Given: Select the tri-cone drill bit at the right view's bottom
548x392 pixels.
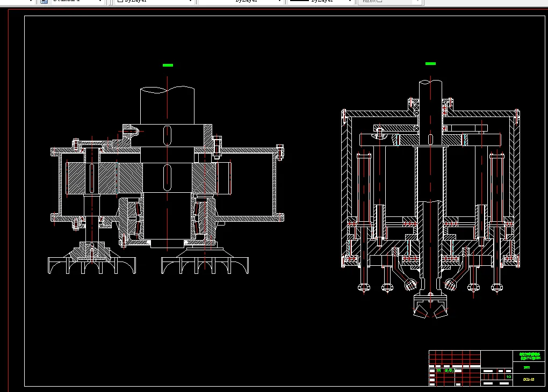Looking at the screenshot, I should (430, 306).
